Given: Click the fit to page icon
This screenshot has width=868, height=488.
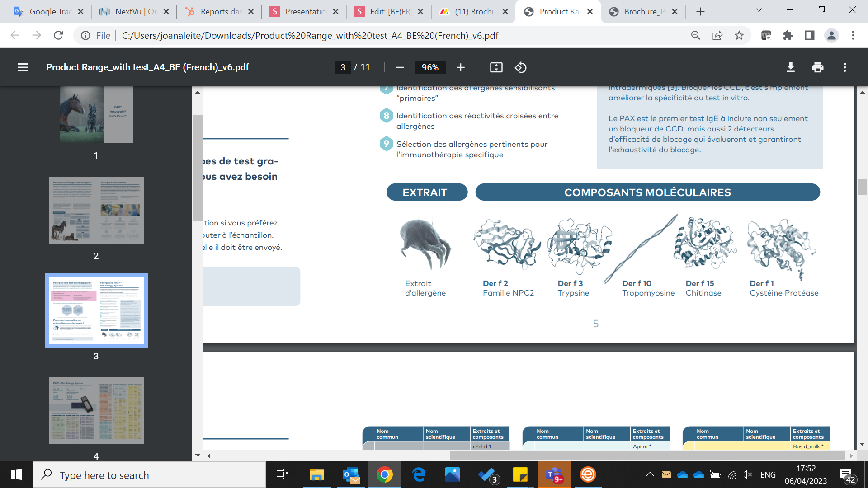Looking at the screenshot, I should tap(496, 67).
